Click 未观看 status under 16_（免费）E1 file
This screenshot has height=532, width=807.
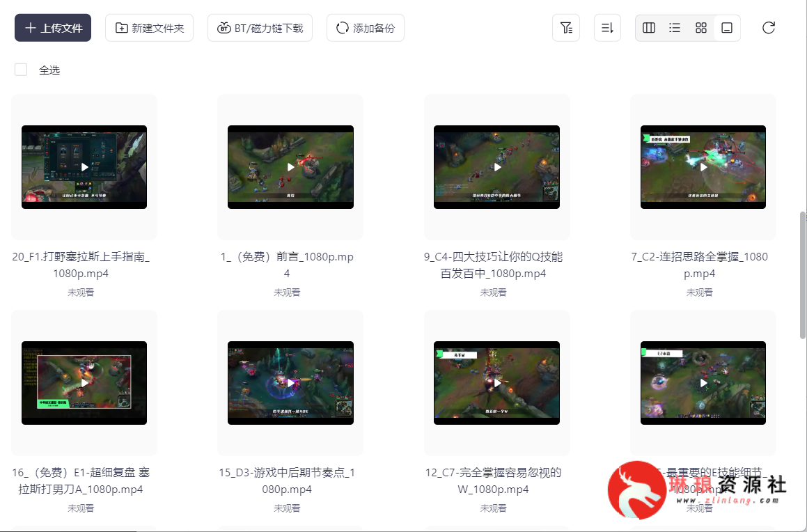pos(81,508)
